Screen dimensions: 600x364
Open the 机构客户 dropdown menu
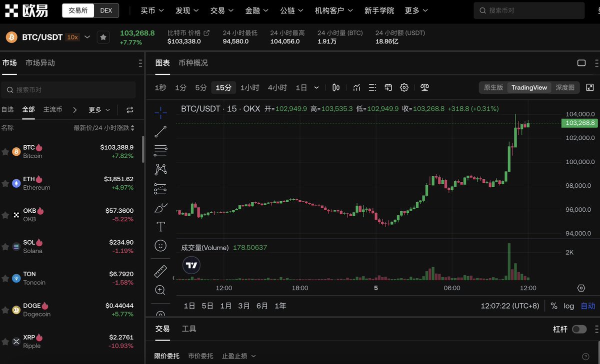(333, 10)
